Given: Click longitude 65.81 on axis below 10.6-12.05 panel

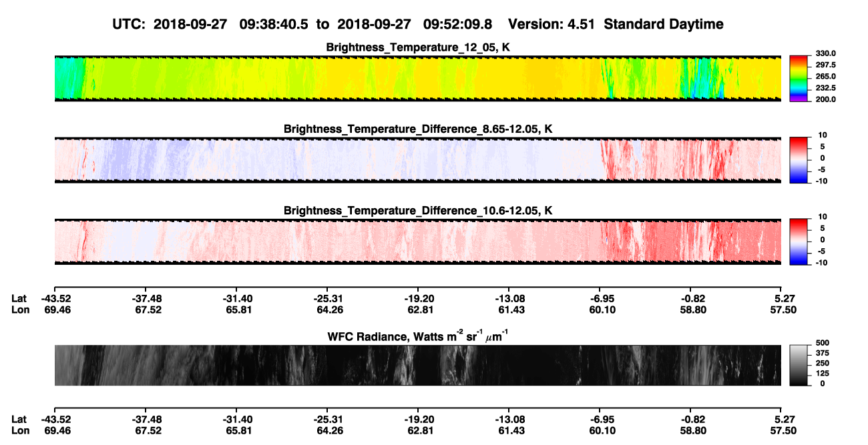Looking at the screenshot, I should click(239, 310).
